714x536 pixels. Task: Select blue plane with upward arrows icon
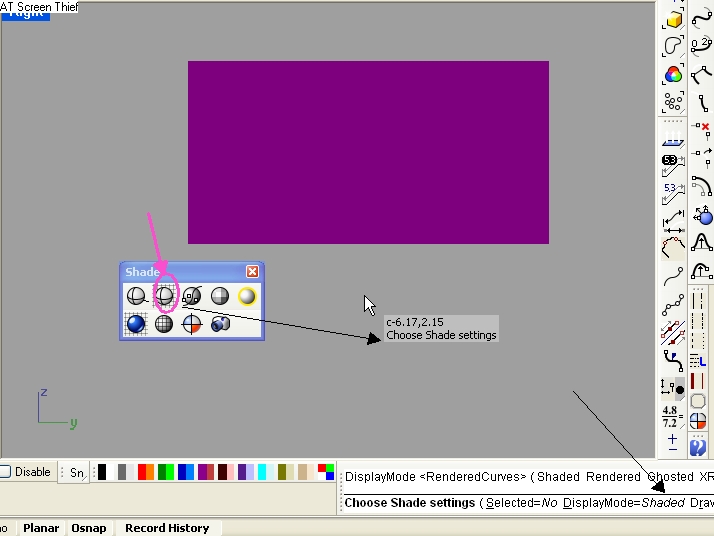[673, 138]
